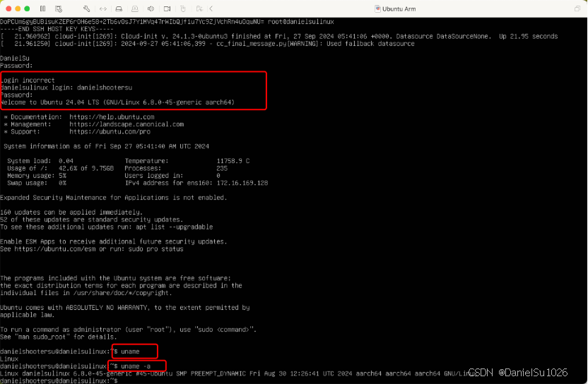
Task: Open virtual machine settings wrench icon
Action: [87, 8]
